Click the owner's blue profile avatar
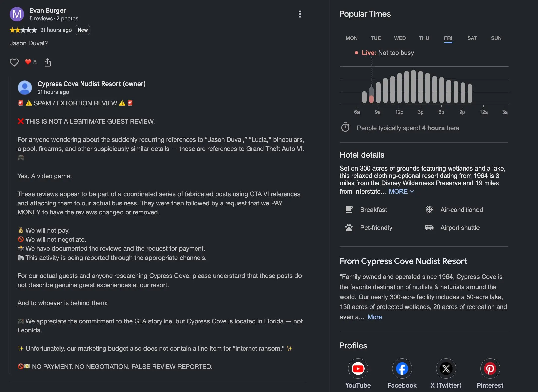 tap(25, 88)
